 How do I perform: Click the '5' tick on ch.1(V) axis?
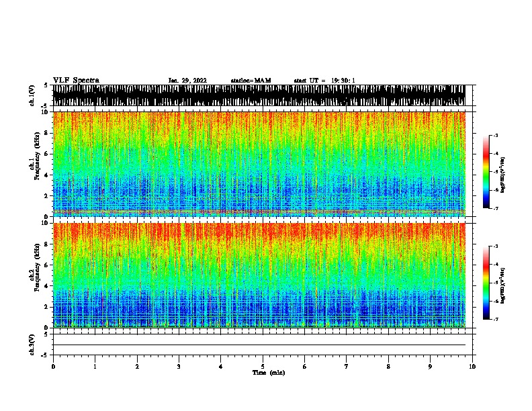pyautogui.click(x=47, y=85)
